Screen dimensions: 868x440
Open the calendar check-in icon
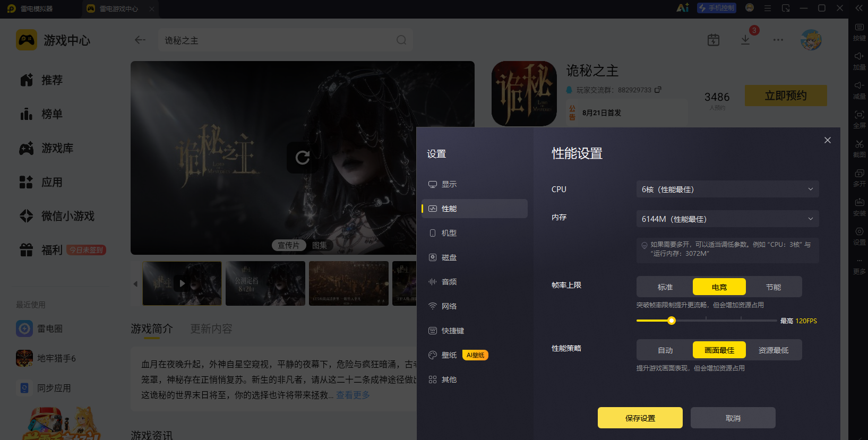pos(714,40)
